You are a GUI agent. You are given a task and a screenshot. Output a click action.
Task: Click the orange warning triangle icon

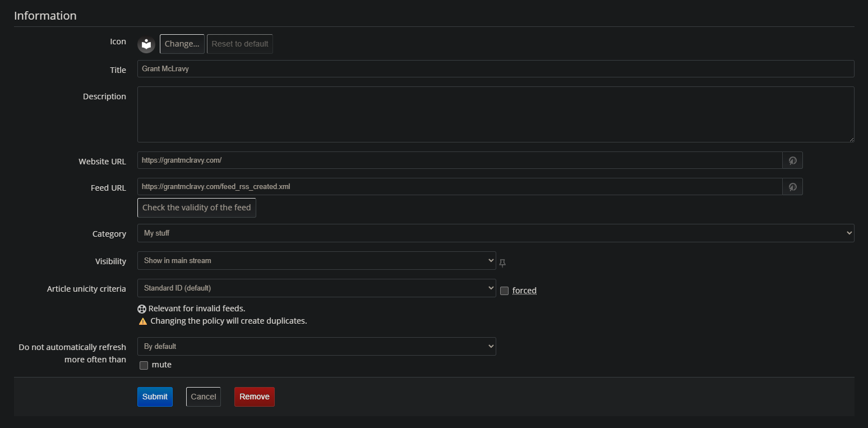[x=143, y=321]
